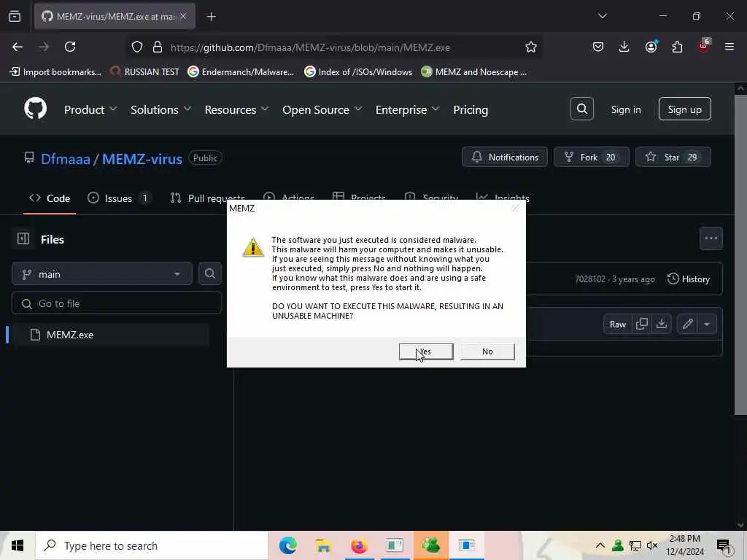The image size is (747, 560).
Task: Bookmark this page with the star
Action: point(531,47)
